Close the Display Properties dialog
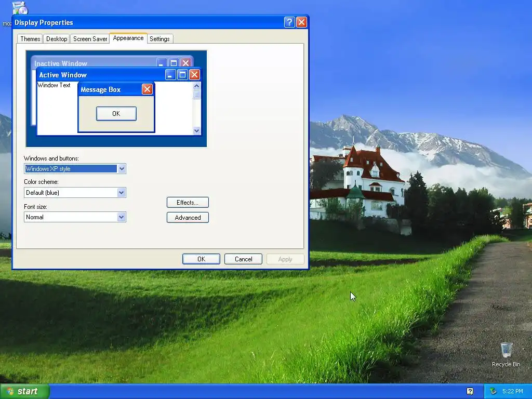 pyautogui.click(x=301, y=22)
